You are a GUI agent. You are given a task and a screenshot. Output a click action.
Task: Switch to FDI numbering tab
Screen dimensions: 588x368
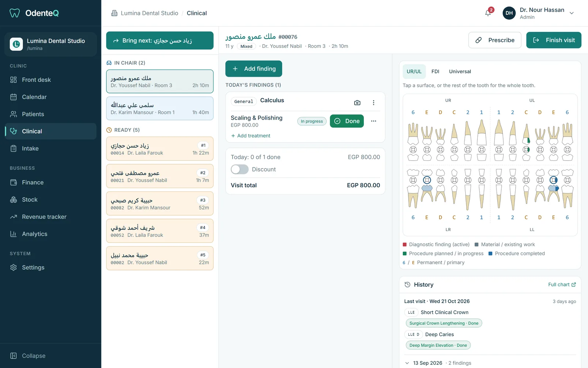pos(435,71)
